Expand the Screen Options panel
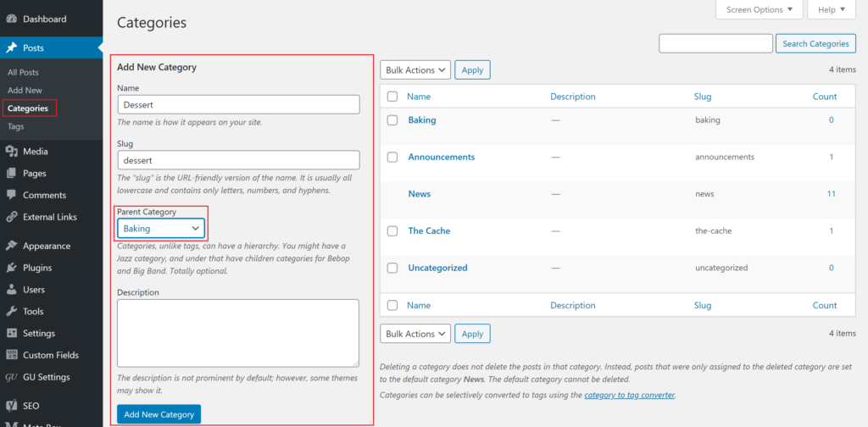 click(759, 10)
